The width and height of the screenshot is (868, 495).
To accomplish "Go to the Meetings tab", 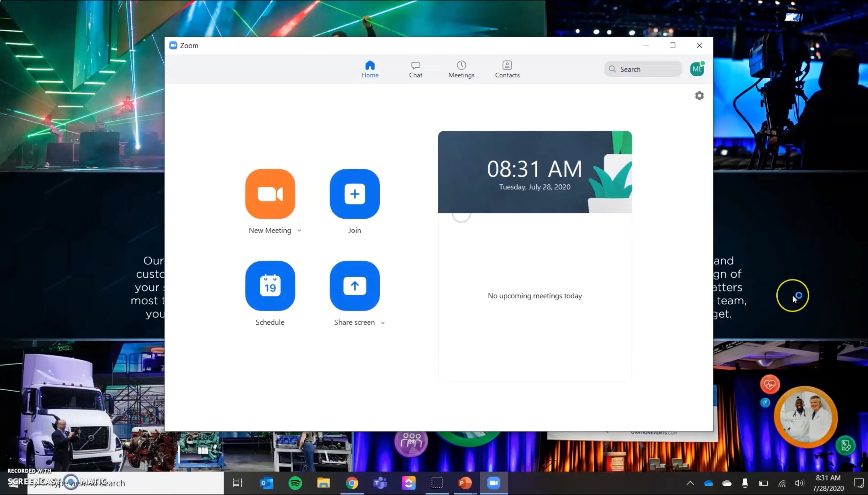I will tap(461, 69).
